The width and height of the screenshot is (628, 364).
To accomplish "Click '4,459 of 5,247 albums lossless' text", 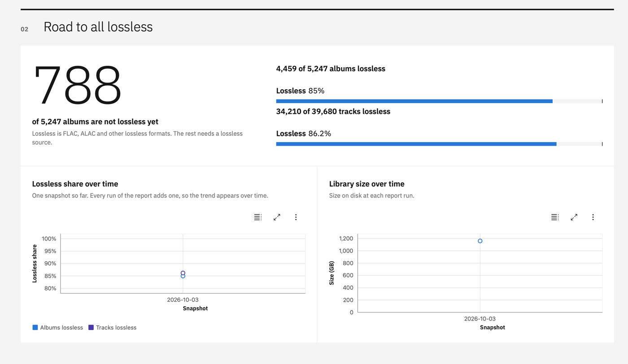I will click(x=331, y=69).
